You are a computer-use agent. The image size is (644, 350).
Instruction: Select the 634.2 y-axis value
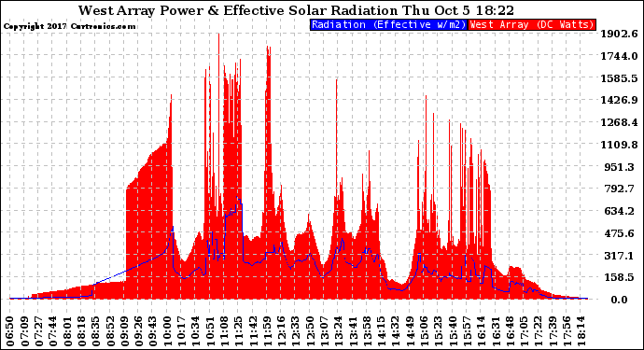tap(621, 211)
